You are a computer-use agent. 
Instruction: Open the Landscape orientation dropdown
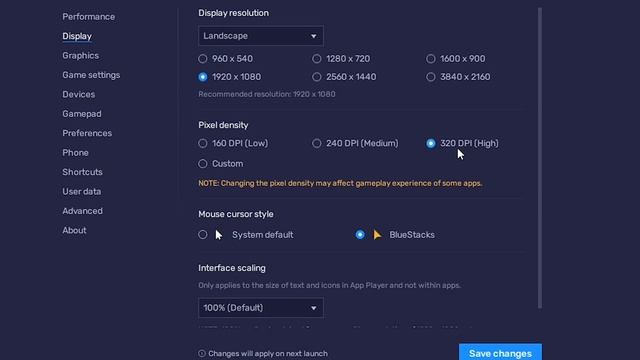click(x=260, y=36)
